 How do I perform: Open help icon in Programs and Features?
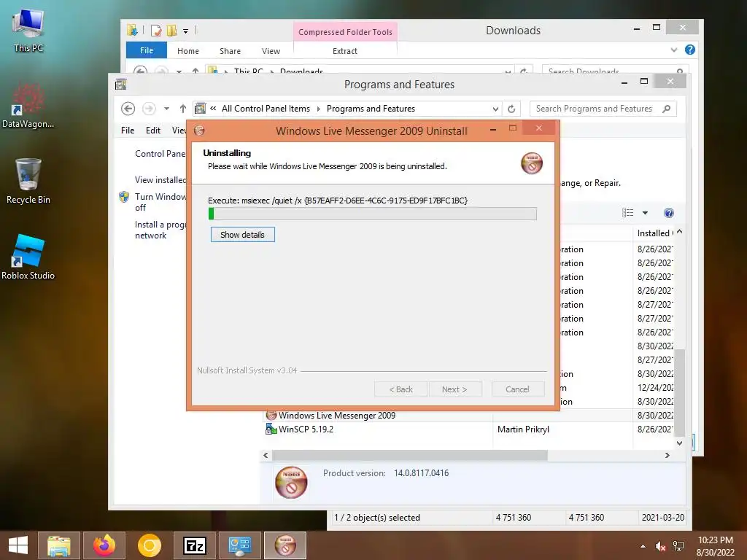(668, 213)
